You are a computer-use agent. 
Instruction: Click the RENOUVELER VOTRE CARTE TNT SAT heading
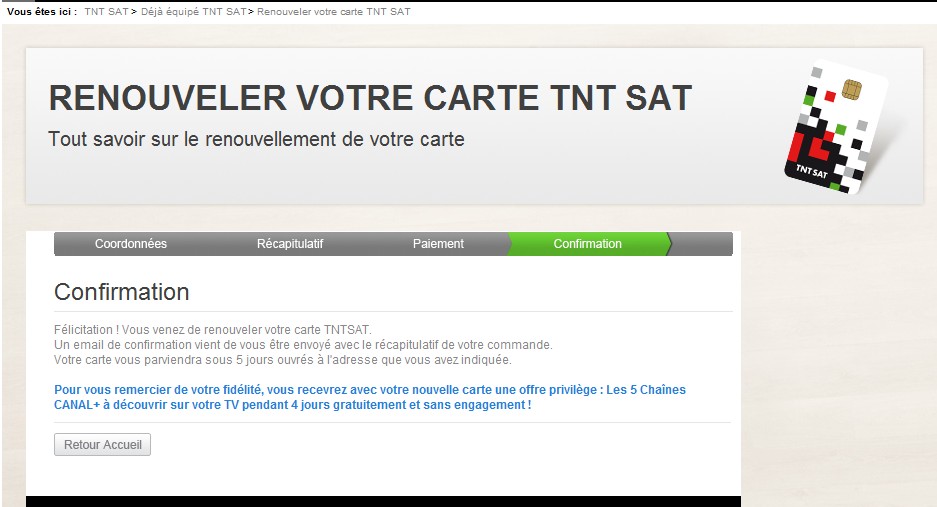tap(370, 98)
